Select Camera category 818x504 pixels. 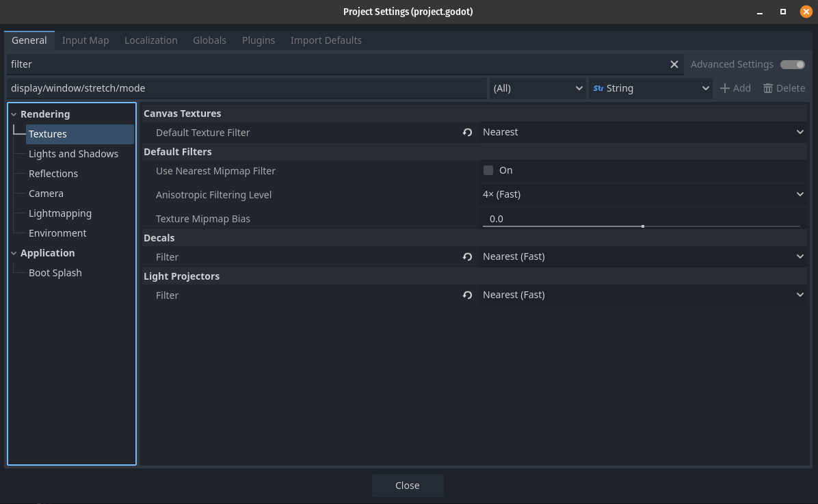click(46, 194)
